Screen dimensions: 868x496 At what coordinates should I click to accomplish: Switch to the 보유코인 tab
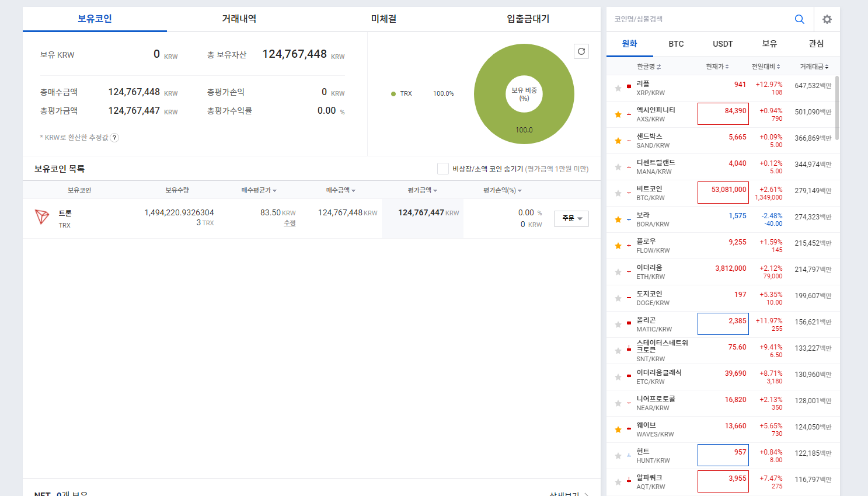point(95,19)
